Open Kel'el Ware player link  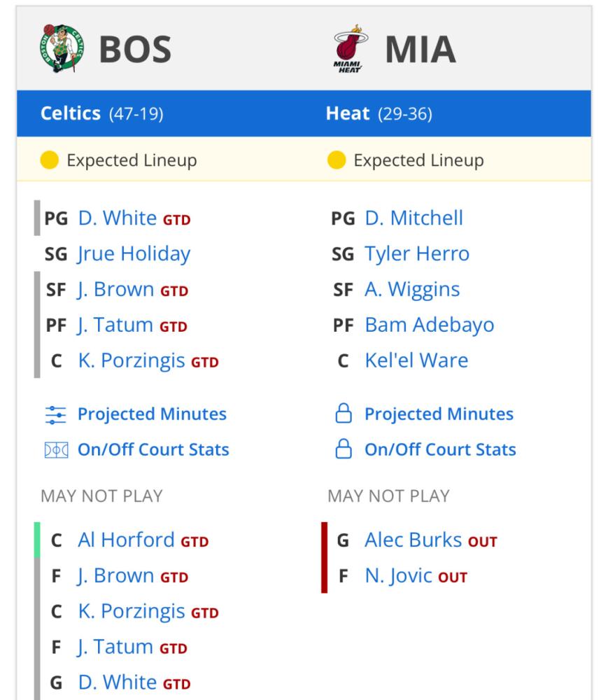(x=416, y=360)
